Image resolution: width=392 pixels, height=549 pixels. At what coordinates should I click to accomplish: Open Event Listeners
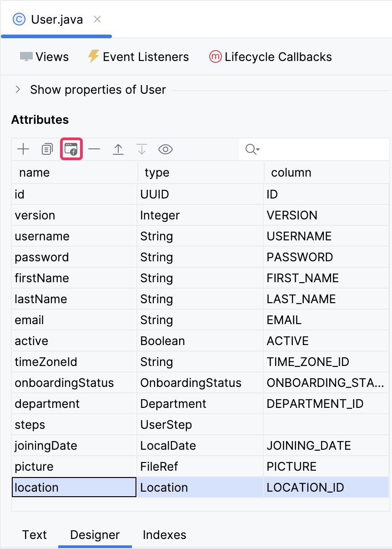[138, 57]
